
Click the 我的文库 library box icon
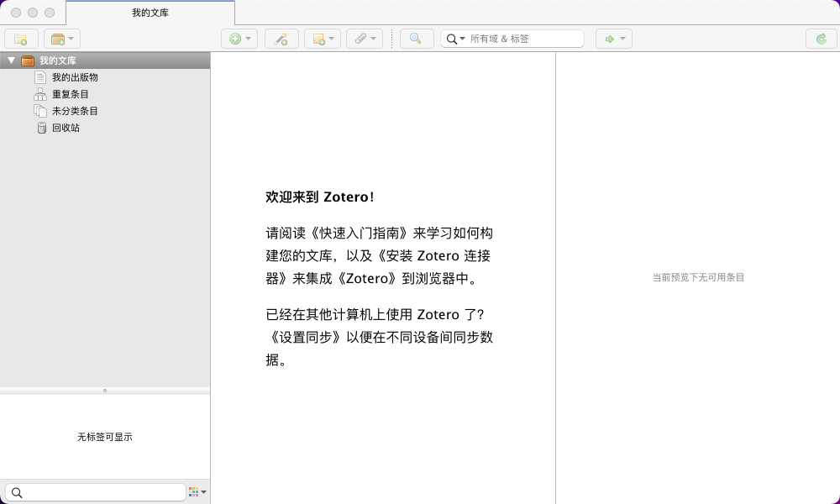pos(28,60)
